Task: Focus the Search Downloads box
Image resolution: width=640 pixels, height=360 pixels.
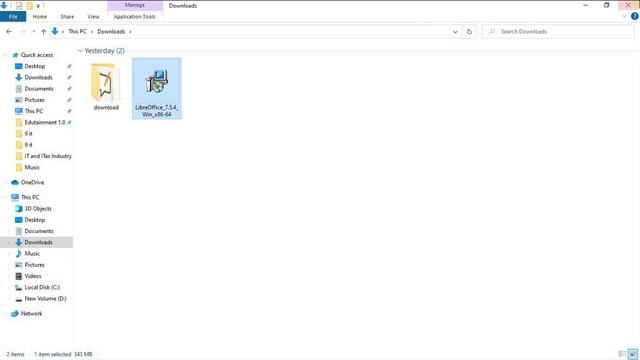Action: click(x=558, y=31)
